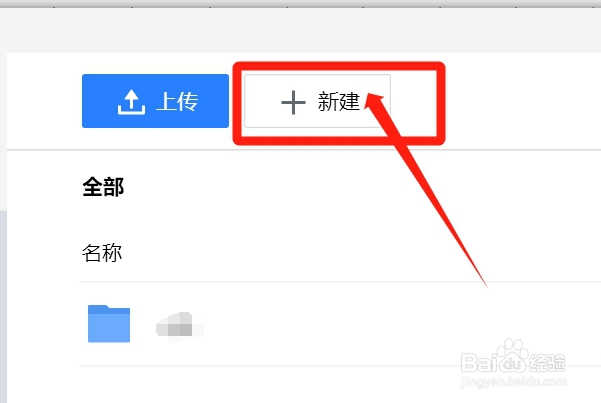Click the Bai text of watermark logo

click(x=479, y=363)
